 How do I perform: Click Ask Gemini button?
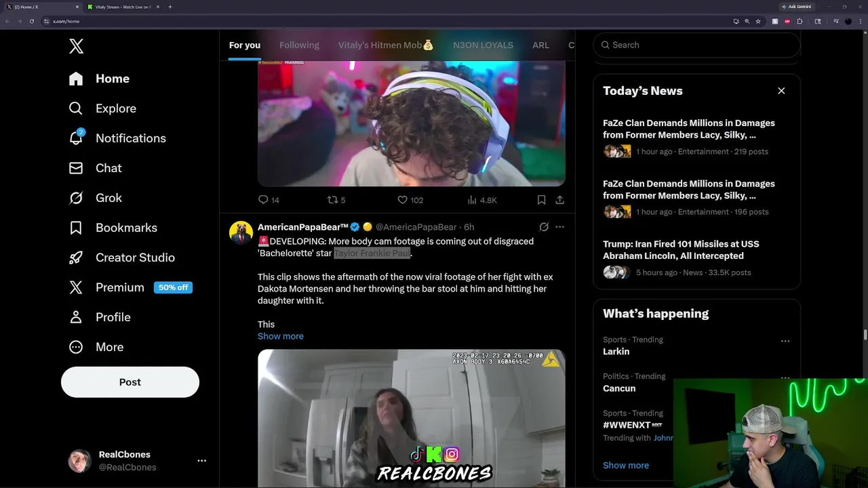pyautogui.click(x=796, y=7)
